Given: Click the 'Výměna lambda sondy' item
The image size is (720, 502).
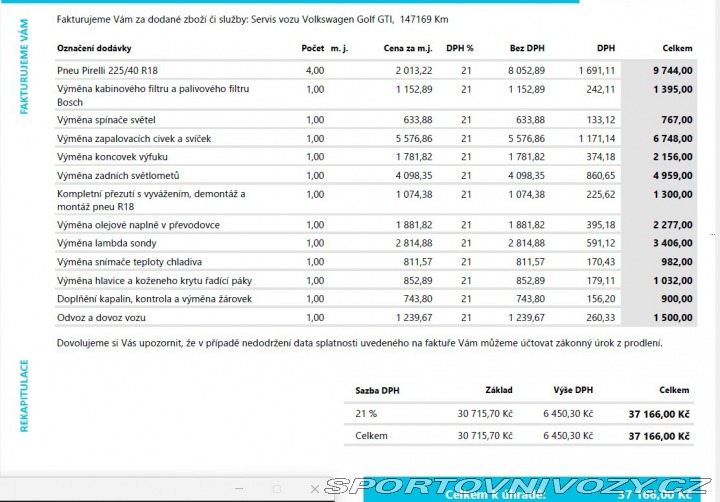Looking at the screenshot, I should coord(107,243).
